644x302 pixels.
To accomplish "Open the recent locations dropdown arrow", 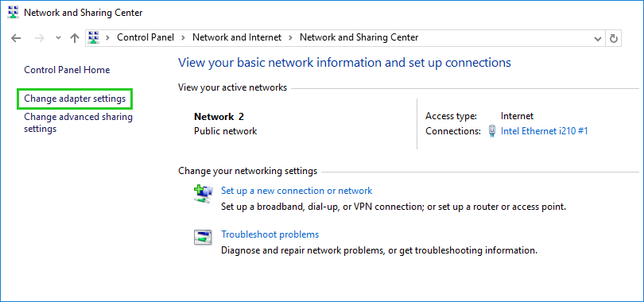I will pyautogui.click(x=58, y=38).
